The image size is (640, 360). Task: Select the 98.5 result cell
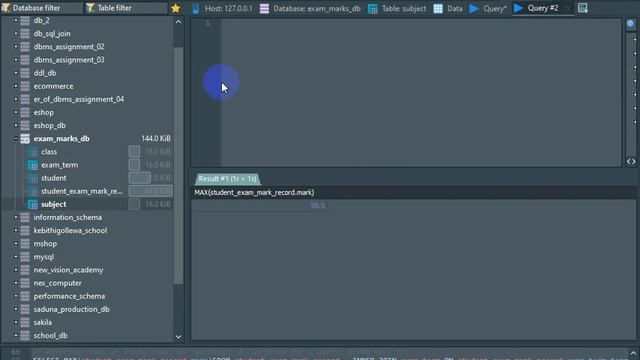tap(260, 205)
